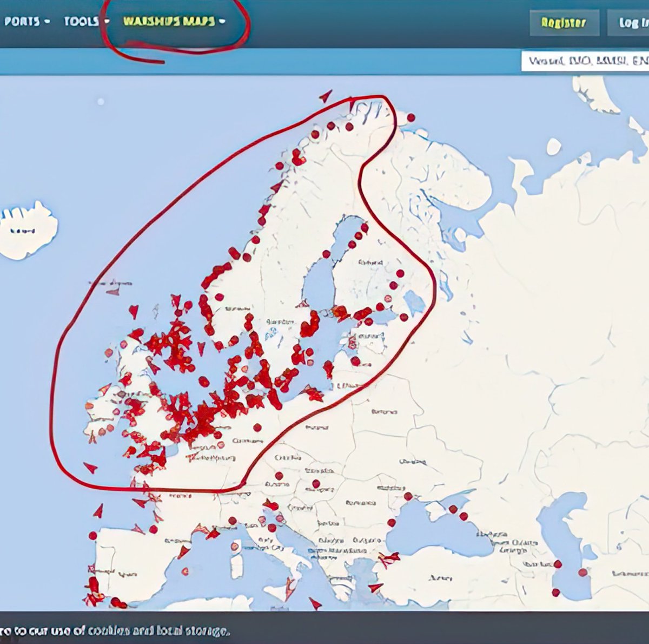Viewport: 649px width, 644px height.
Task: Click the Register button
Action: tap(564, 23)
